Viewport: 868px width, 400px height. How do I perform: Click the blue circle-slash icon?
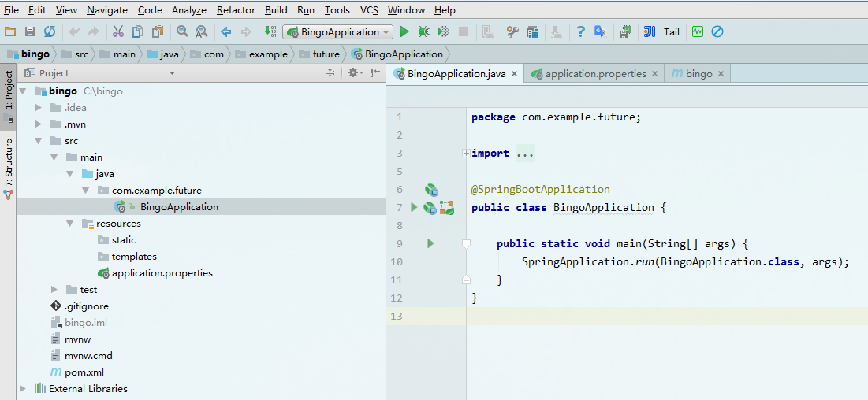click(717, 32)
